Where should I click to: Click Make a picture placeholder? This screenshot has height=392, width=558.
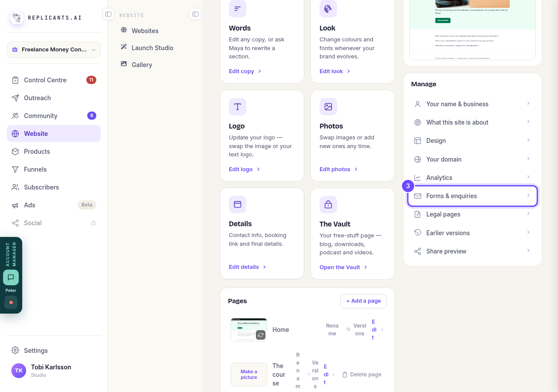[249, 375]
